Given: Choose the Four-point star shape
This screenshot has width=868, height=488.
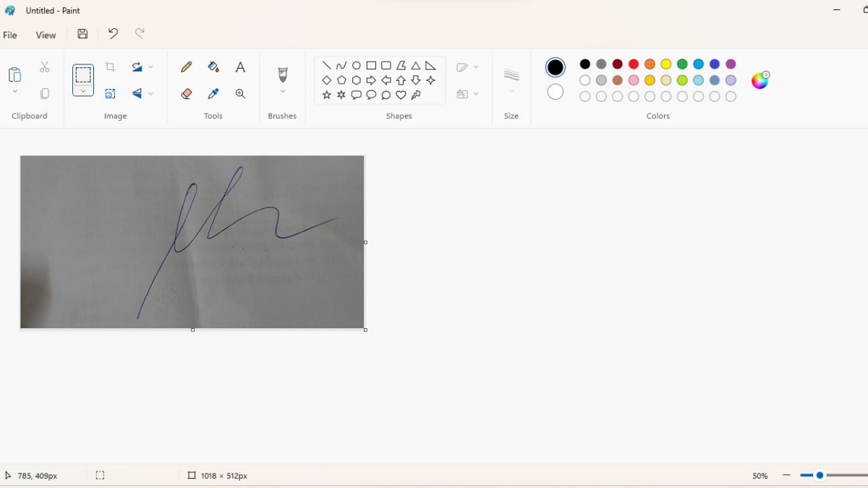Looking at the screenshot, I should [430, 80].
